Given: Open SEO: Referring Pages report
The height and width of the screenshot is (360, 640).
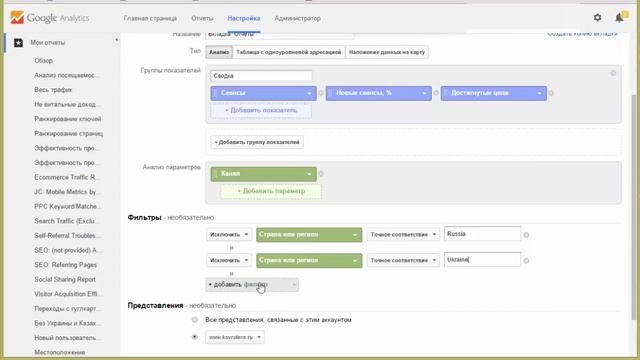Looking at the screenshot, I should (65, 265).
